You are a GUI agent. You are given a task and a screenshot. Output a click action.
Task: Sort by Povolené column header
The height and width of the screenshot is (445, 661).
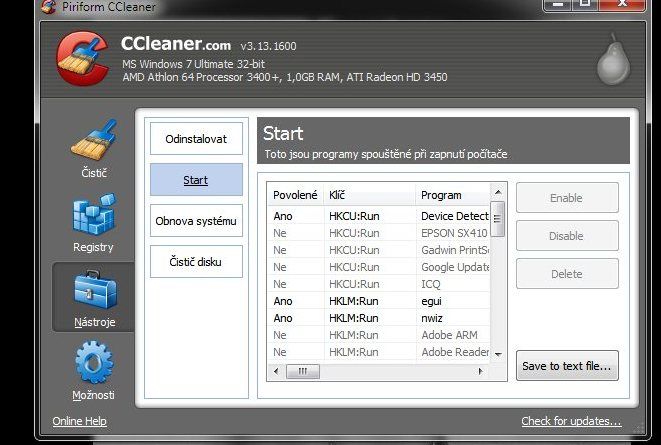[295, 195]
